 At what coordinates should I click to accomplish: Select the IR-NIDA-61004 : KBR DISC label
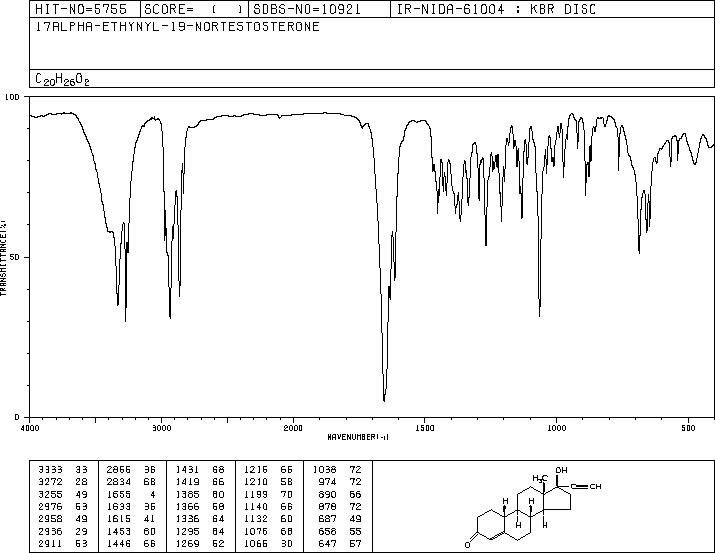(496, 9)
